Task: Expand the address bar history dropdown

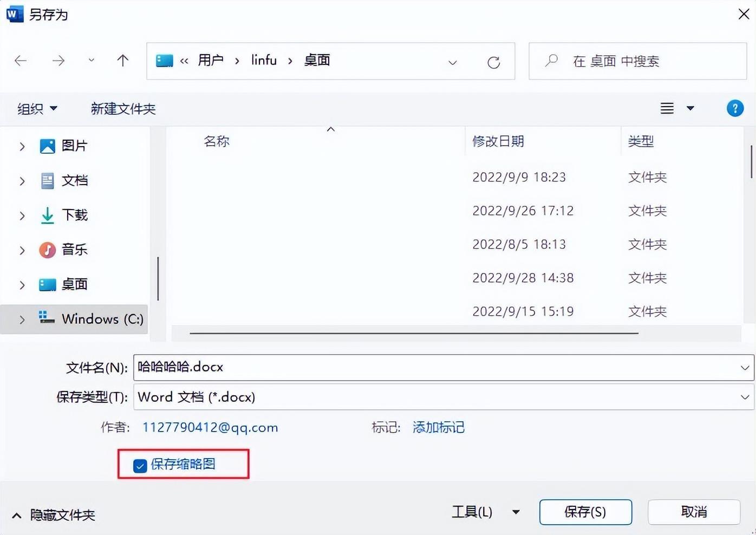Action: [452, 62]
